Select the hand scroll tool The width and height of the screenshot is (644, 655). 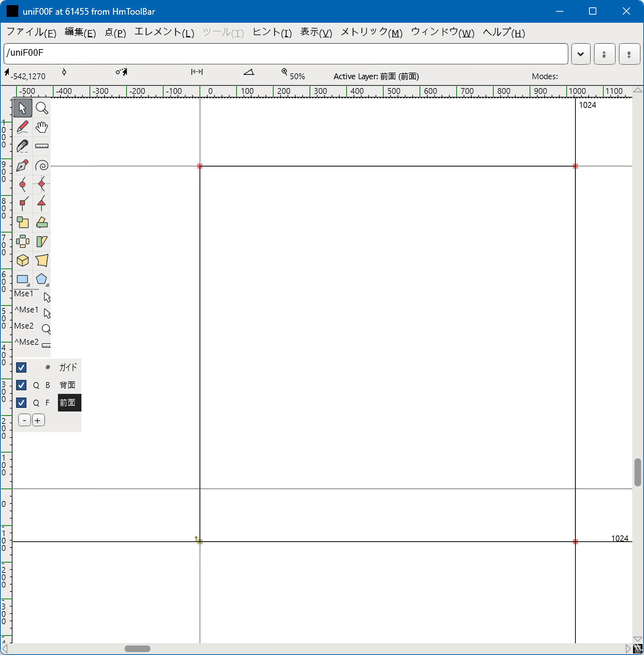click(x=42, y=127)
